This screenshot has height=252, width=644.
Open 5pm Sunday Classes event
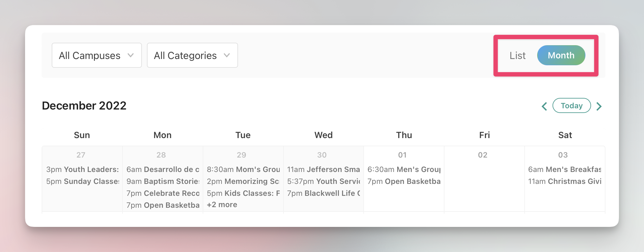pos(82,181)
